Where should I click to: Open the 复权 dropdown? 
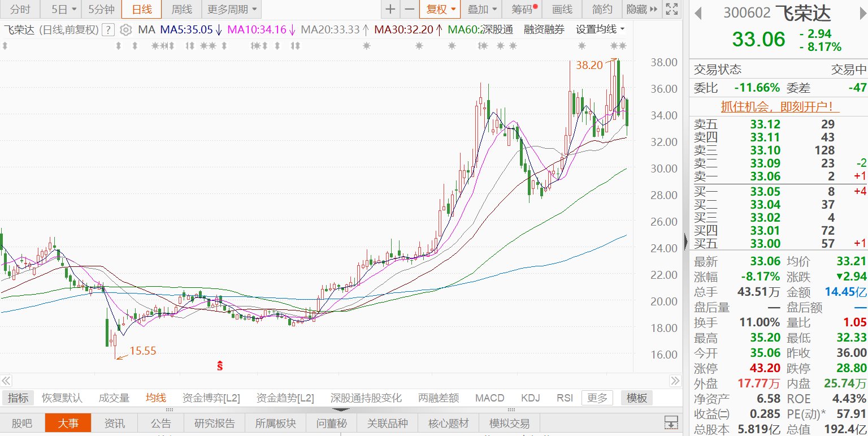coord(440,9)
